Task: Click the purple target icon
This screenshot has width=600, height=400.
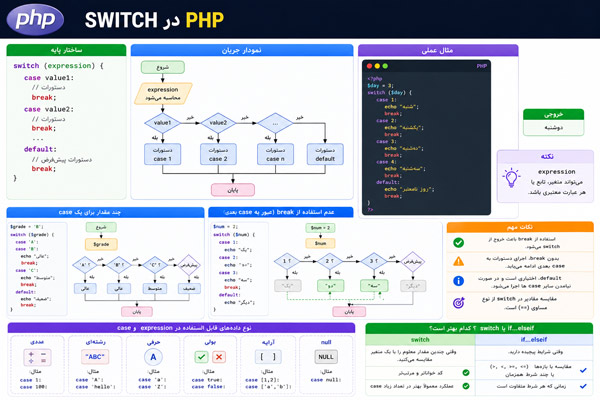Action: pos(458,302)
